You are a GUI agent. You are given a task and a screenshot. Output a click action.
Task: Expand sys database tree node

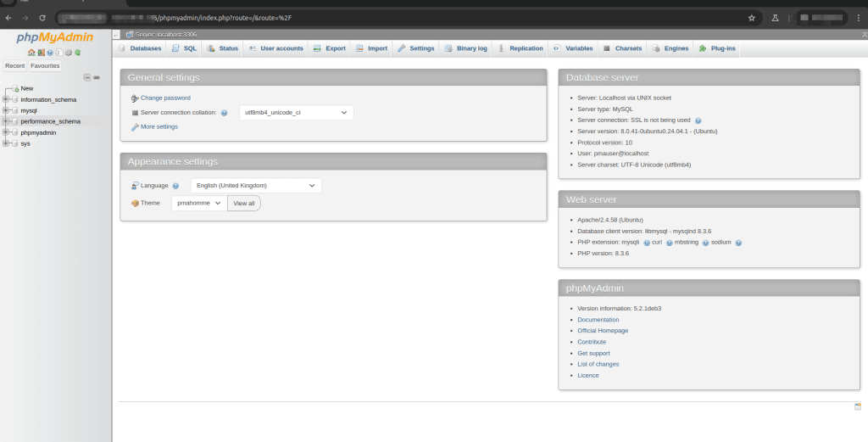pyautogui.click(x=6, y=143)
